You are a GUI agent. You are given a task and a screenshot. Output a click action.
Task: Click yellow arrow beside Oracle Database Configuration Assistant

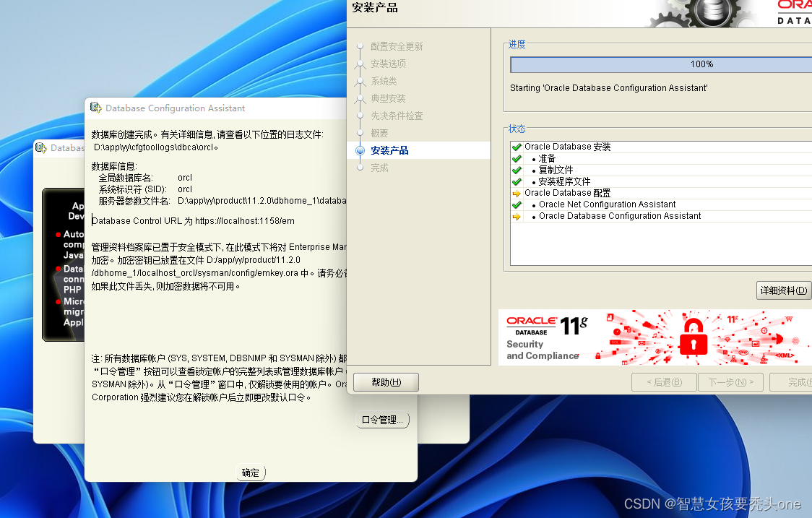tap(517, 217)
